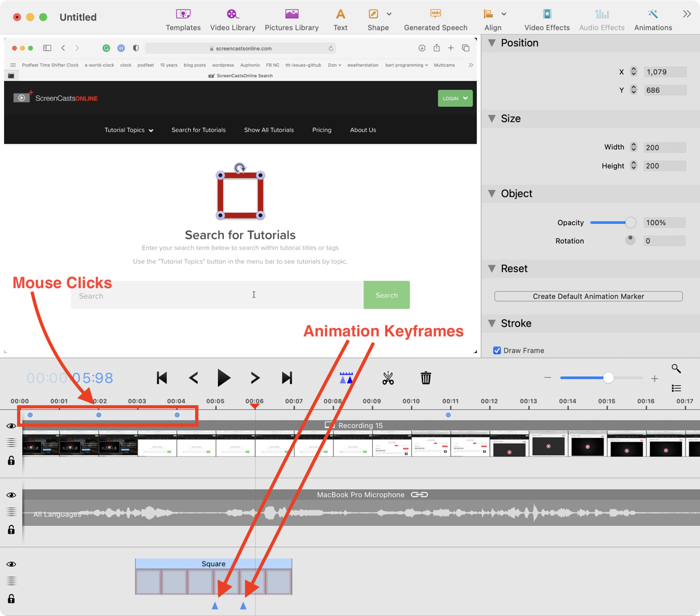Click the timeline magnifier search icon

click(676, 368)
